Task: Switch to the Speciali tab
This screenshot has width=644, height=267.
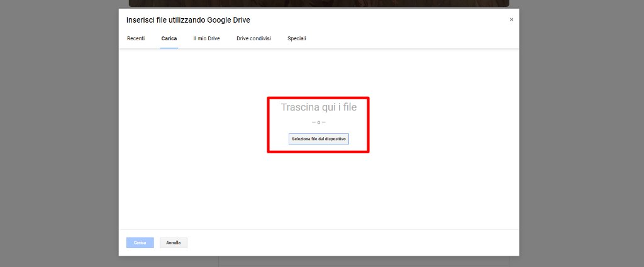Action: click(297, 38)
